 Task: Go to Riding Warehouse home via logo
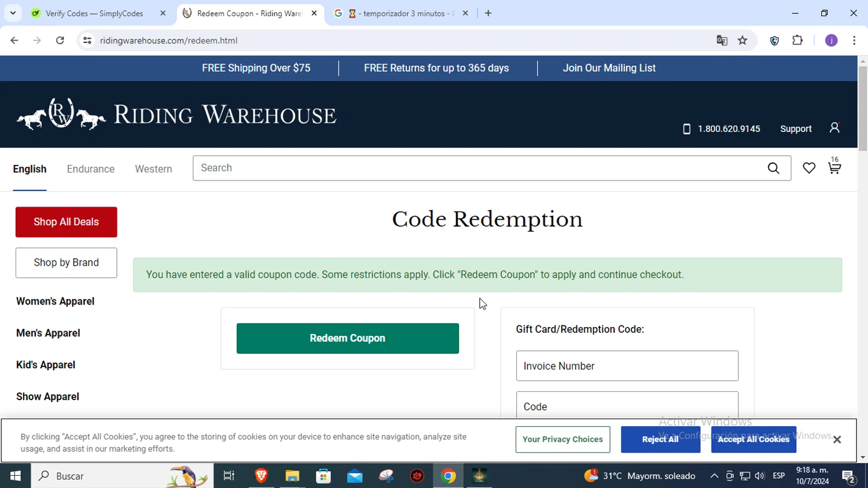[x=176, y=115]
